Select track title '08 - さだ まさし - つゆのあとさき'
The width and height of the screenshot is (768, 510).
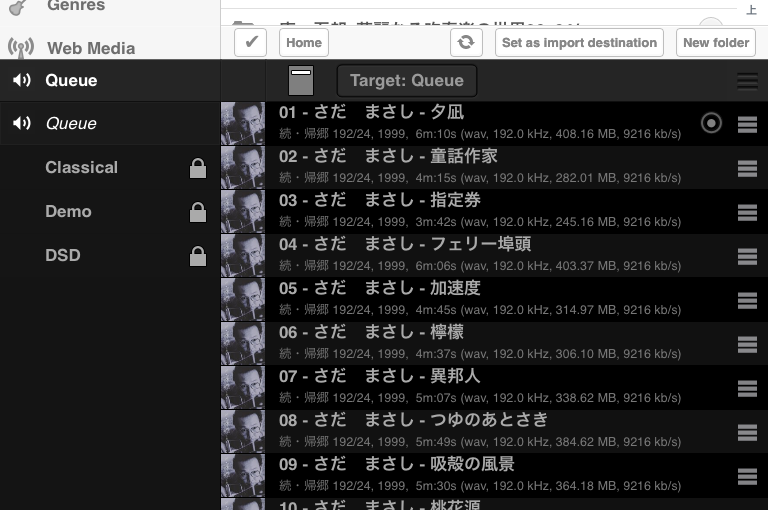coord(413,420)
